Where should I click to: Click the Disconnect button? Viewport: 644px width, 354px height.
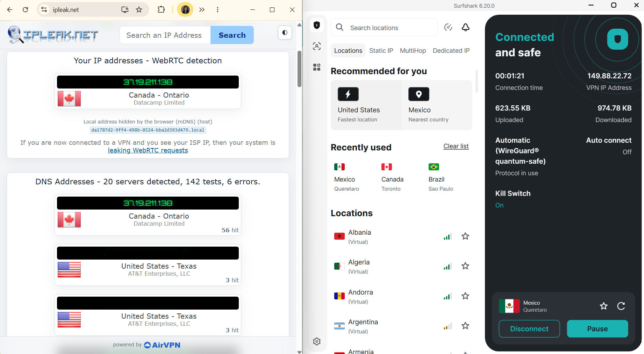(529, 329)
